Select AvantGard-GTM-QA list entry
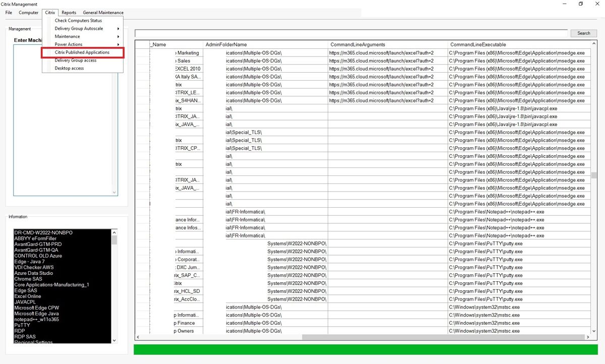 (36, 250)
